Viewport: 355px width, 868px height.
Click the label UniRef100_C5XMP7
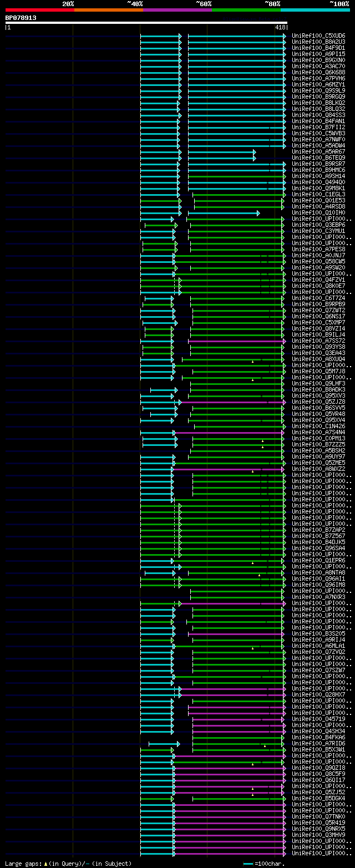[x=318, y=322]
